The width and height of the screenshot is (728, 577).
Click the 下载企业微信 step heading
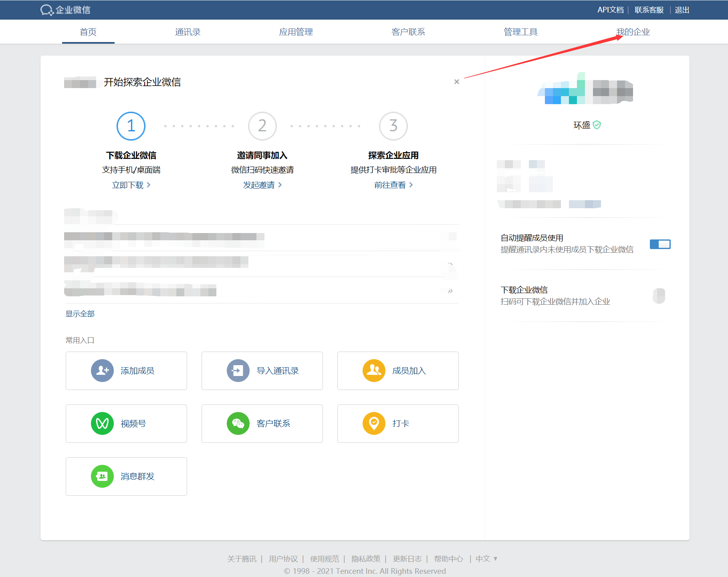pyautogui.click(x=131, y=155)
